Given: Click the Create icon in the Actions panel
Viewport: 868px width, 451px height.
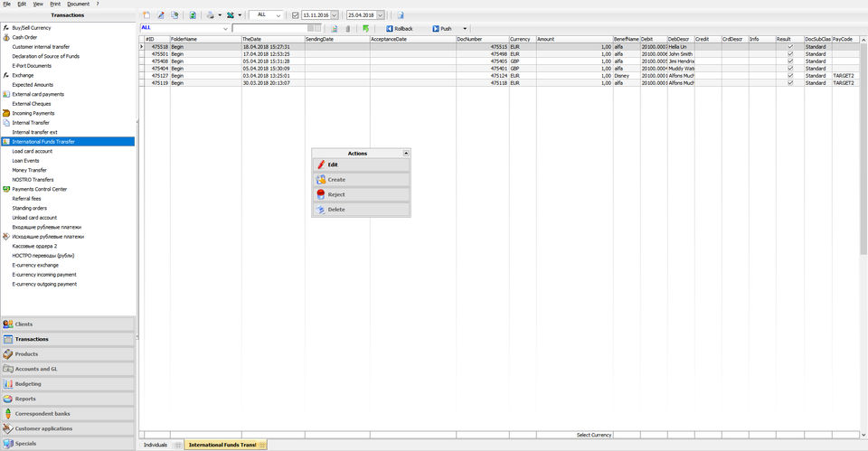Looking at the screenshot, I should point(320,179).
